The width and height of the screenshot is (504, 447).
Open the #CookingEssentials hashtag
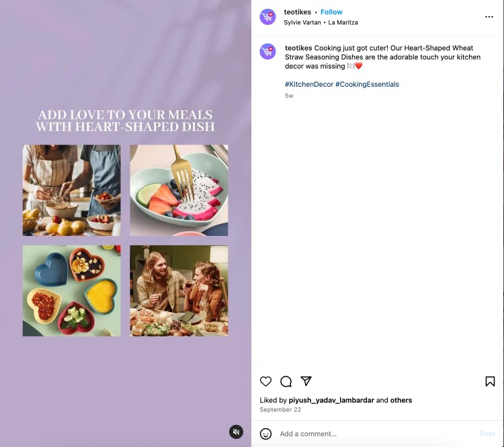tap(367, 84)
